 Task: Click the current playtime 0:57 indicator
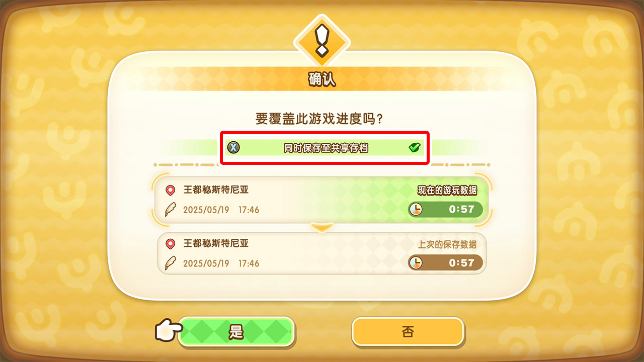445,209
